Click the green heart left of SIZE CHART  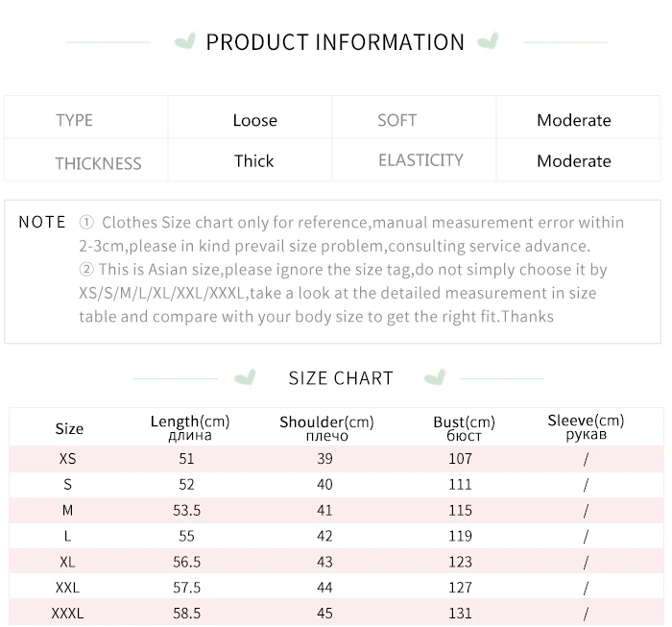pyautogui.click(x=246, y=377)
